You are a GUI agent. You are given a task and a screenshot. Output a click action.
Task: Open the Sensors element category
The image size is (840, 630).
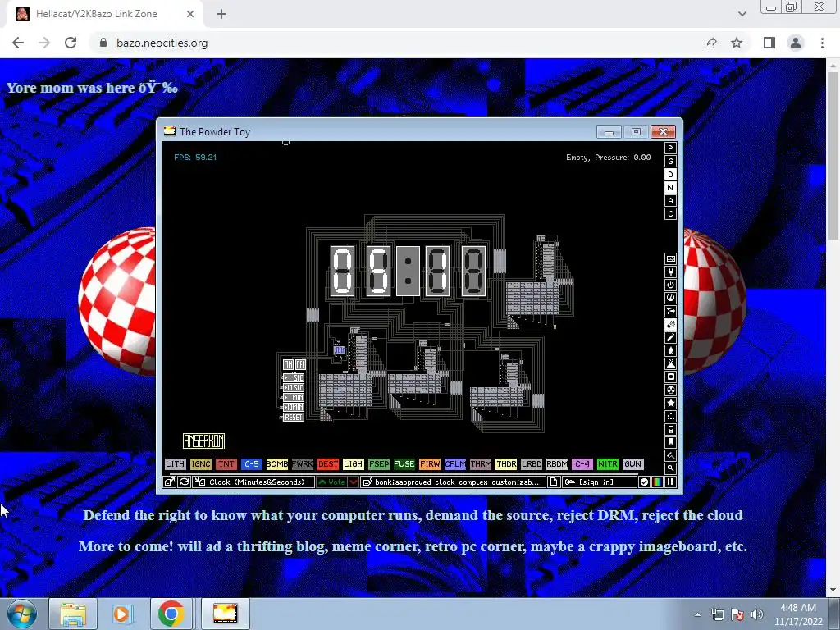[x=670, y=299]
